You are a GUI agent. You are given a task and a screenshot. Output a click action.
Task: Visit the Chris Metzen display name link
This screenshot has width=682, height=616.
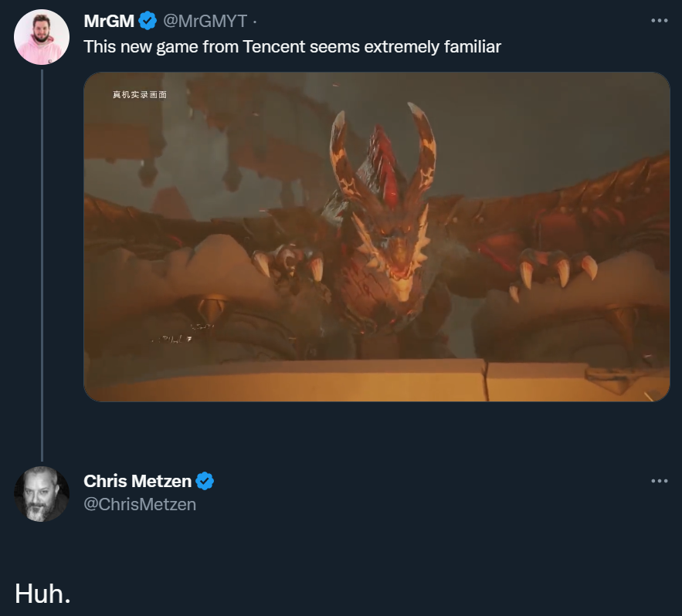pyautogui.click(x=137, y=481)
